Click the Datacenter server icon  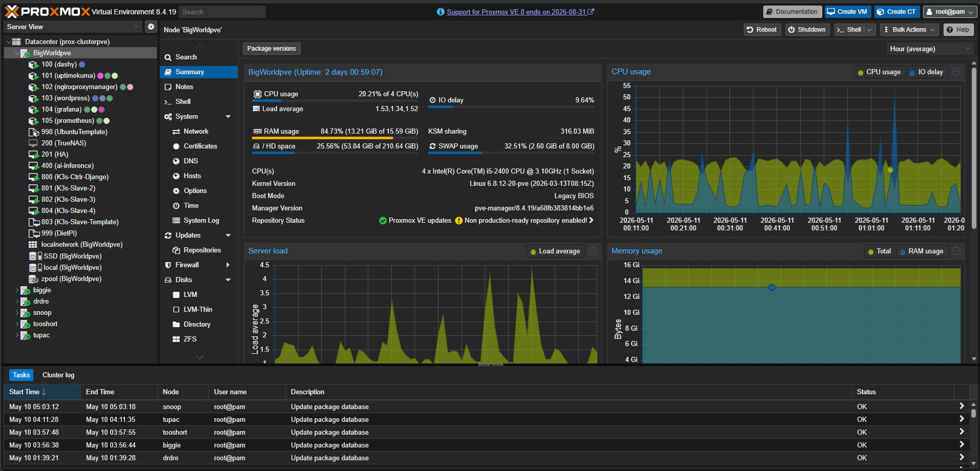[x=16, y=42]
